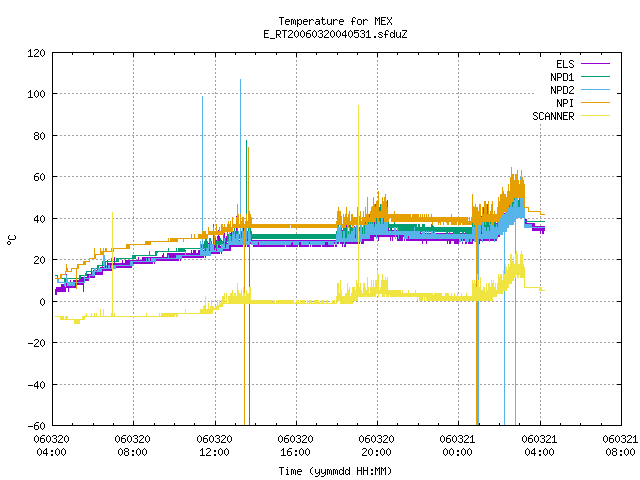Click the x-axis tick label '060321 04:00'
The width and height of the screenshot is (640, 480).
click(x=539, y=446)
